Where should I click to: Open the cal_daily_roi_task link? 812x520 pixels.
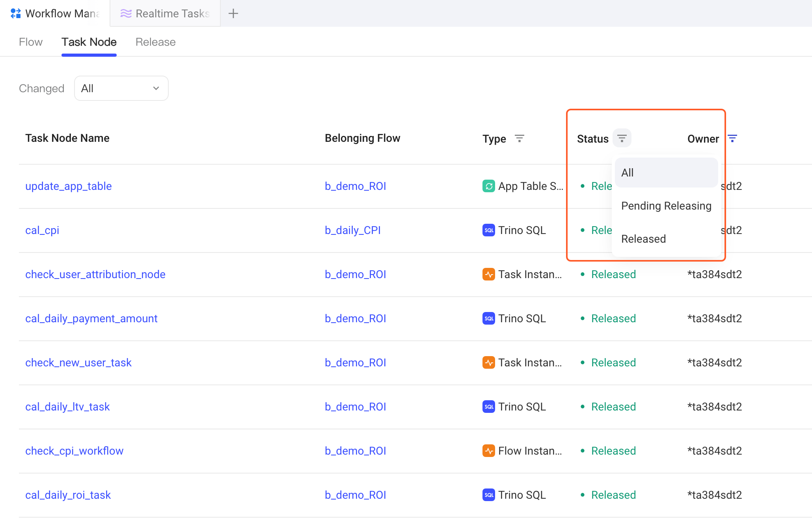68,495
